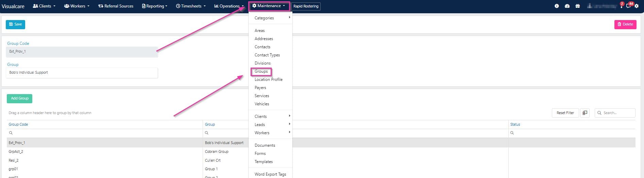
Task: Select the grp01 row
Action: tap(321, 169)
